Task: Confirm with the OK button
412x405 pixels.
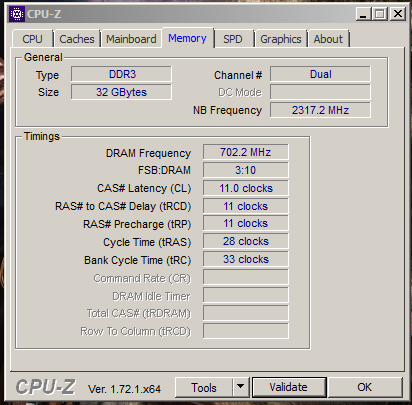Action: coord(365,387)
